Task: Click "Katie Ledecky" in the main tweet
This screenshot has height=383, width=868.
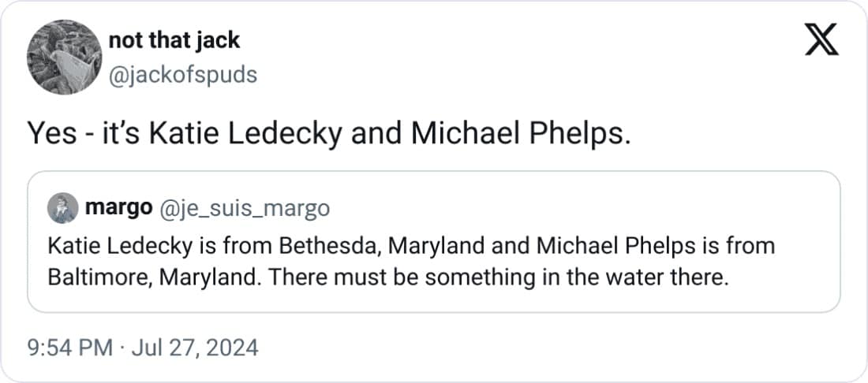Action: (211, 135)
